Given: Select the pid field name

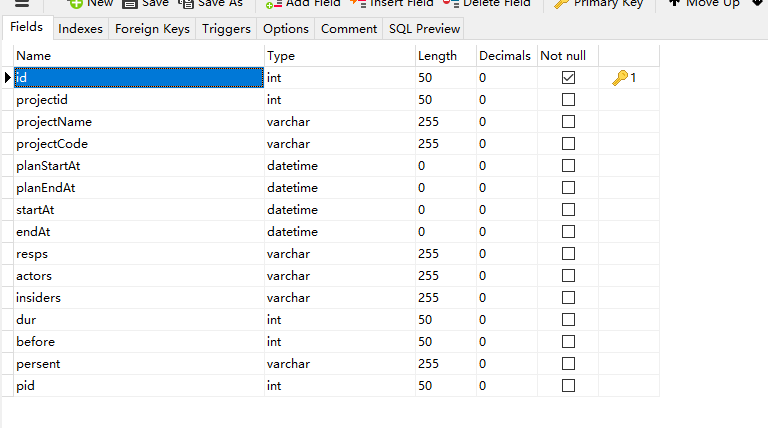Looking at the screenshot, I should pos(139,386).
